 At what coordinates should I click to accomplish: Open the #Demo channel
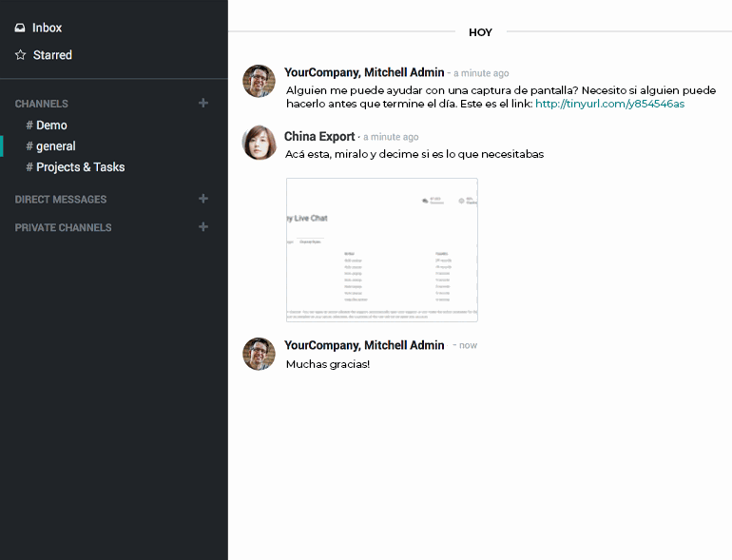pos(51,126)
